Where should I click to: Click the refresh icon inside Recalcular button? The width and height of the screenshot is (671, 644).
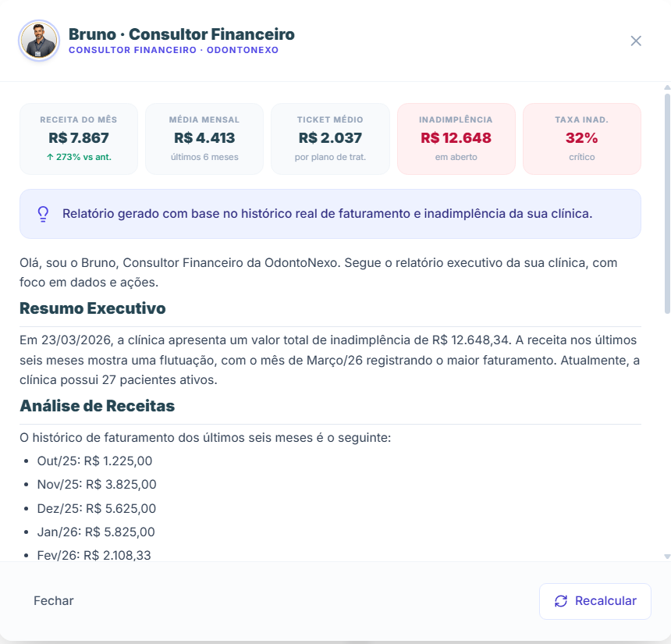pyautogui.click(x=560, y=601)
